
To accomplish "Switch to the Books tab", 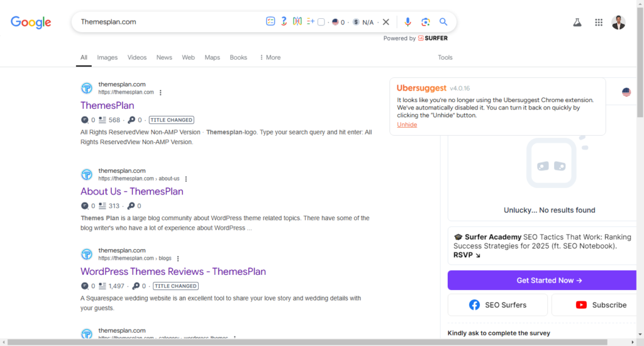I will coord(238,57).
